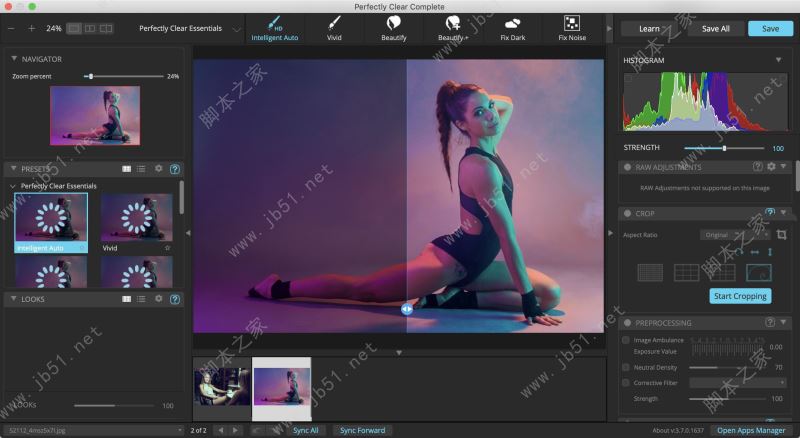
Task: Open help for the Preprocessing panel
Action: pyautogui.click(x=770, y=322)
